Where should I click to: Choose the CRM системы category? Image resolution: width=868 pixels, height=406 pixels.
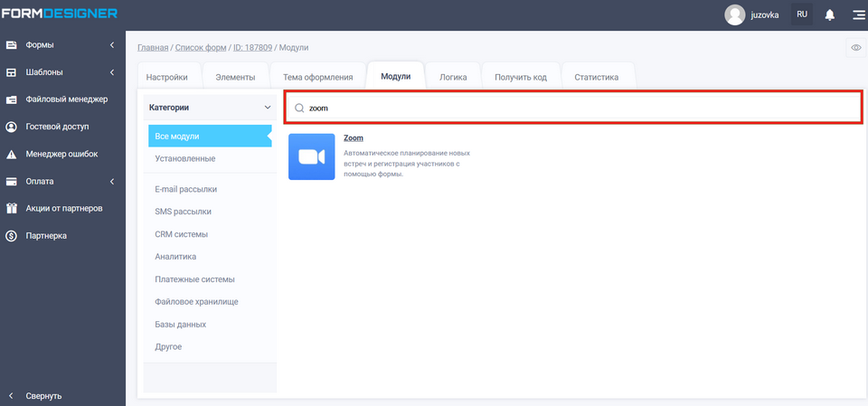(182, 234)
